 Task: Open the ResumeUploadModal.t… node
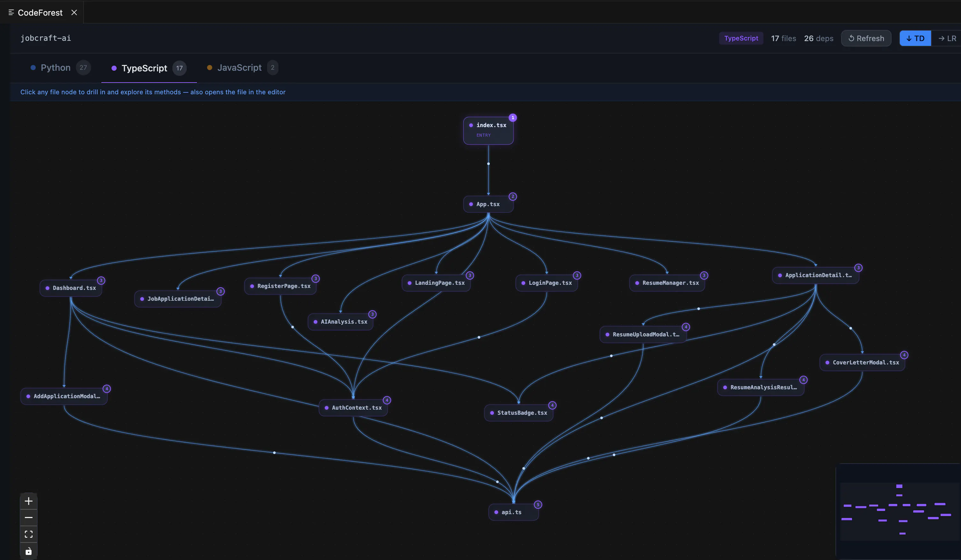643,335
